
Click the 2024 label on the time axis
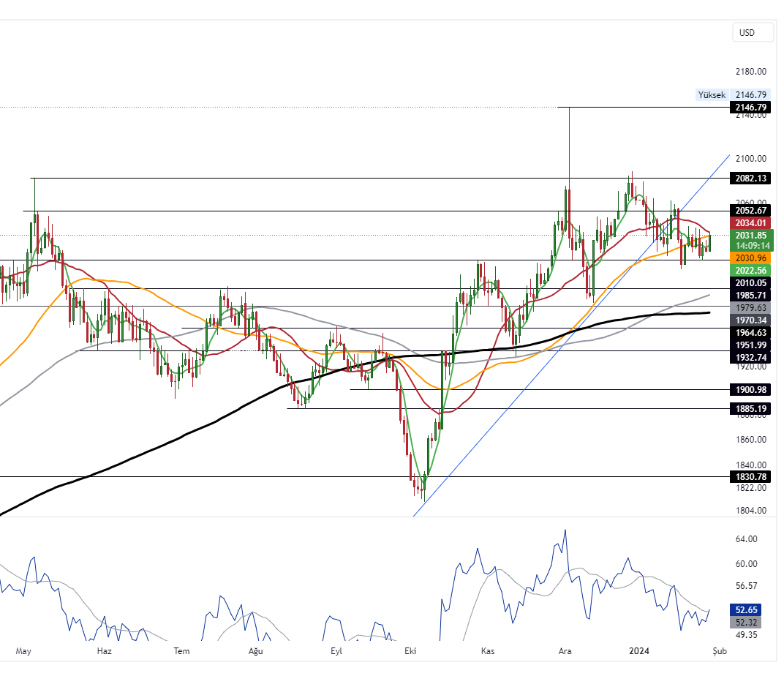[638, 650]
